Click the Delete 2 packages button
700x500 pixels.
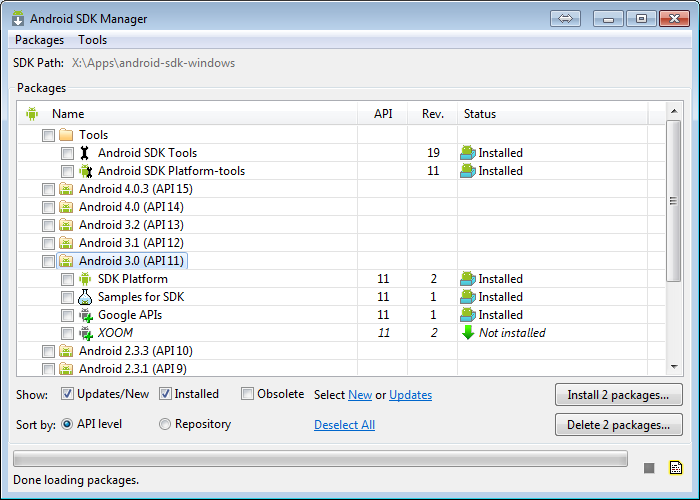(618, 425)
